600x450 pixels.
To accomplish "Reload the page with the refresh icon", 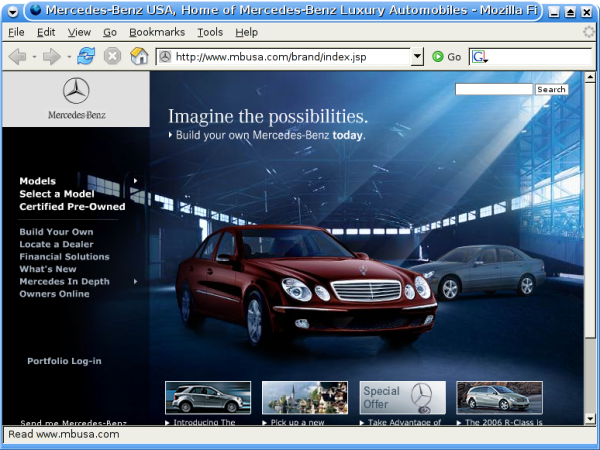I will 86,56.
